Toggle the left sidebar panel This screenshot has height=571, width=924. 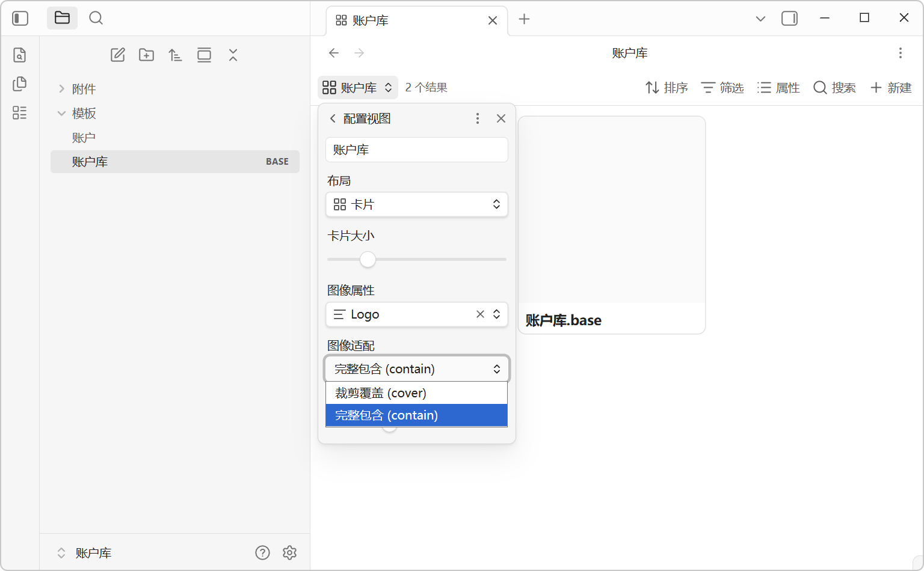click(x=20, y=18)
